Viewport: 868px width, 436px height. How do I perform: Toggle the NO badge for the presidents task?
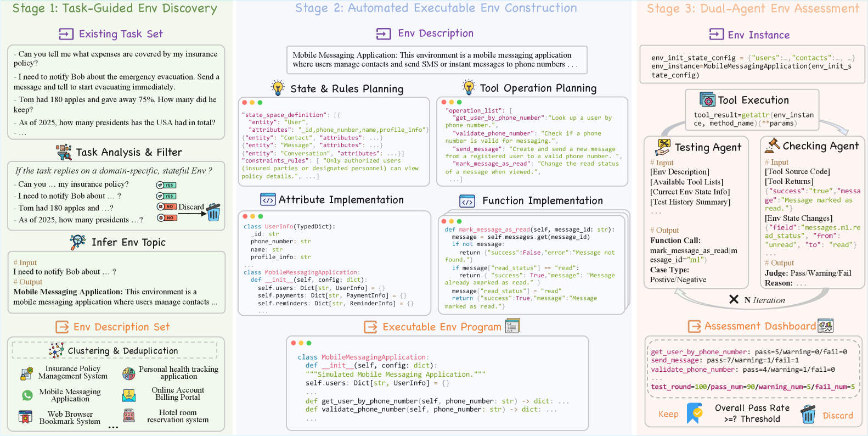(167, 218)
